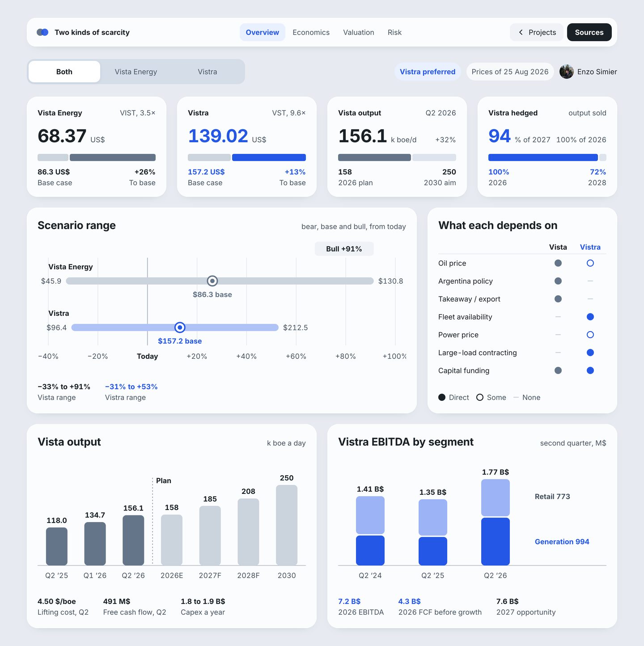Click the Generation 994 legend label
This screenshot has width=644, height=646.
pyautogui.click(x=562, y=542)
